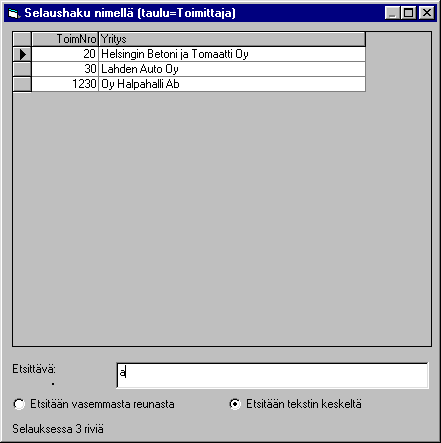
Task: Select row selector for Oy Halpahalli Ab
Action: click(22, 84)
